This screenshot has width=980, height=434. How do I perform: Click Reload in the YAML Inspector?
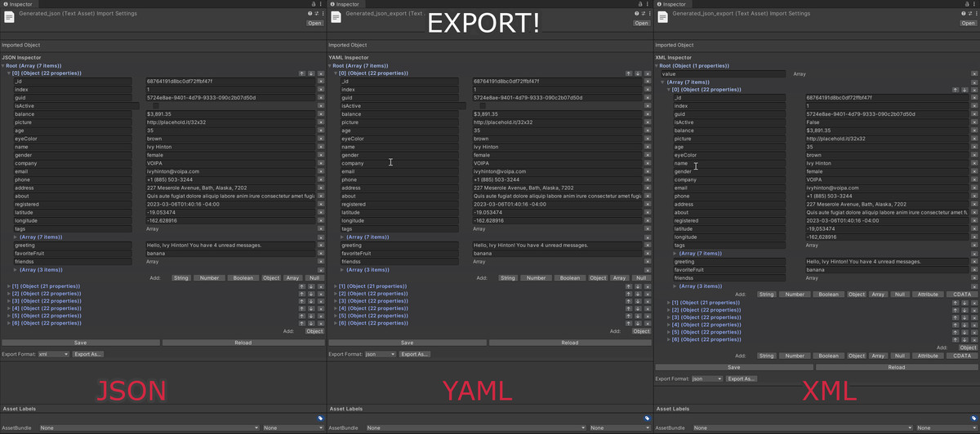[x=569, y=343]
